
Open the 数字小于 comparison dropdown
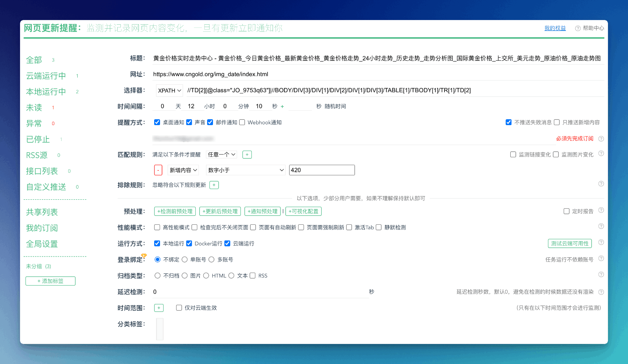coord(245,170)
